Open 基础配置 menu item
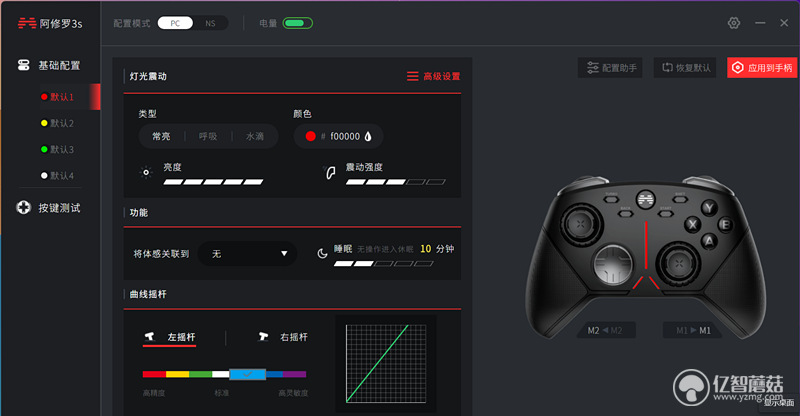 point(50,65)
